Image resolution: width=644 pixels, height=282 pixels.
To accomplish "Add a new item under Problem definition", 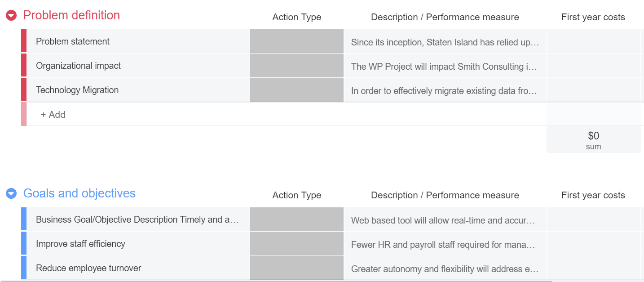I will pos(53,114).
